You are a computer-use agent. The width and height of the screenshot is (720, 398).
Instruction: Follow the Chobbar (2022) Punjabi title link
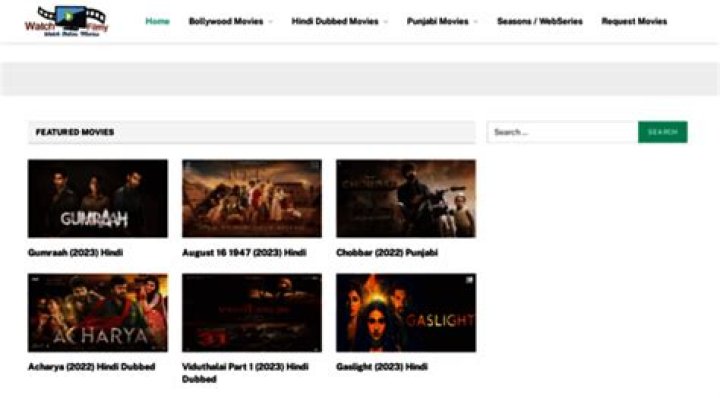[x=387, y=252]
